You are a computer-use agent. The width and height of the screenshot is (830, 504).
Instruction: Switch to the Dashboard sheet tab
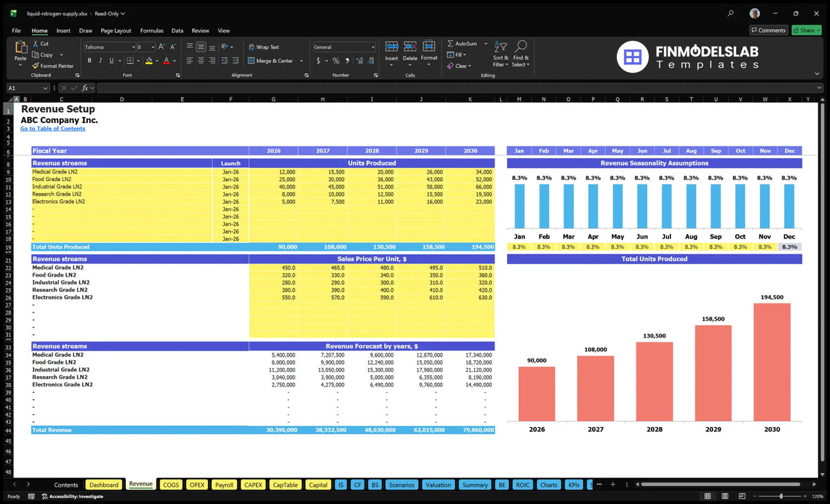(104, 485)
